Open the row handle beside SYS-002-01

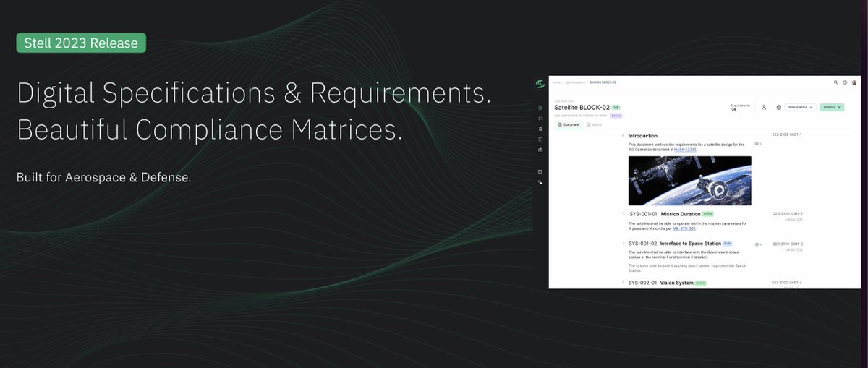623,283
